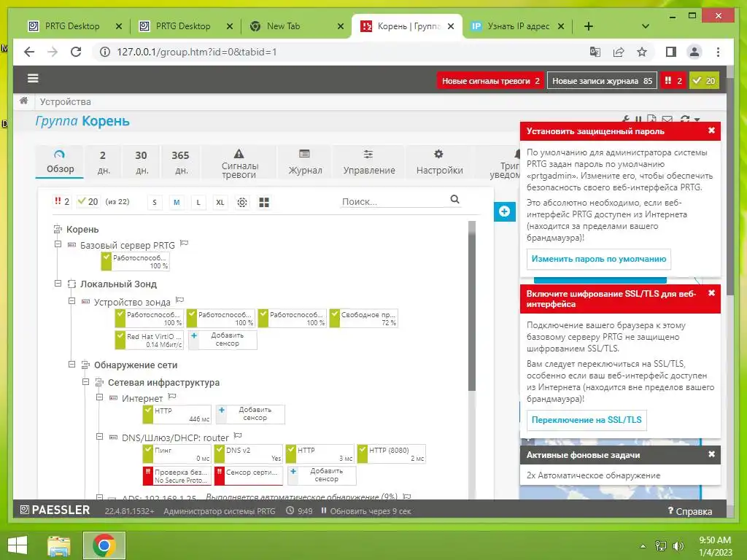Open Windows Start button
This screenshot has height=560, width=747.
18,545
